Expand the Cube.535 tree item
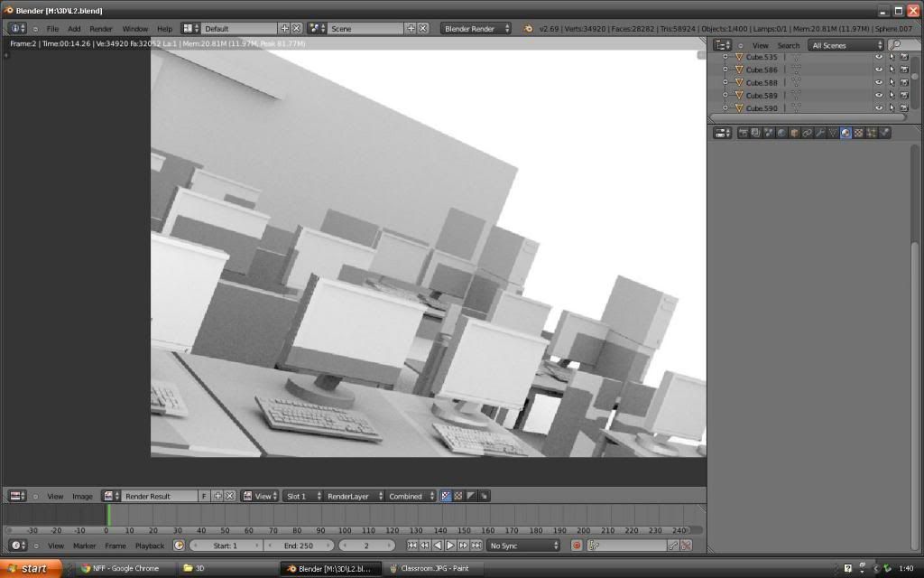The height and width of the screenshot is (578, 924). point(725,57)
